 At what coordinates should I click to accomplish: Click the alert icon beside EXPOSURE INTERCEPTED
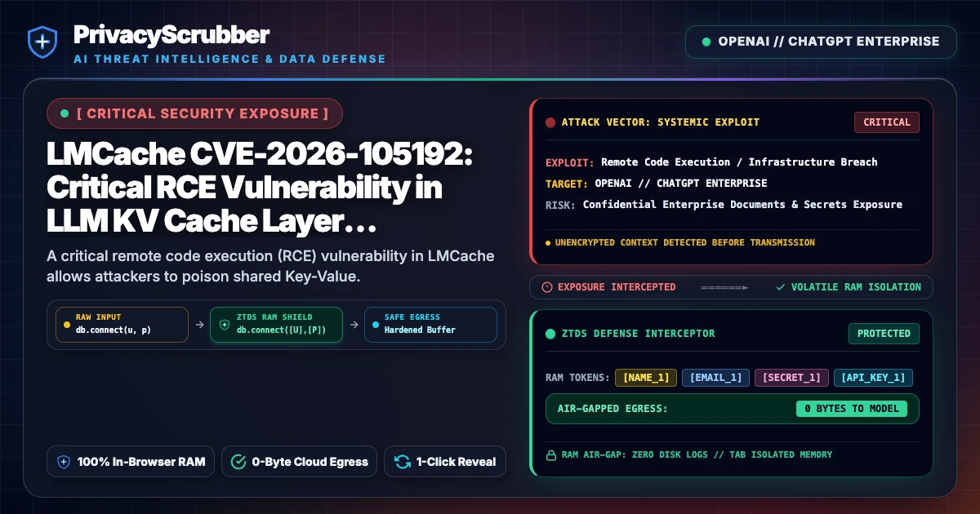click(547, 287)
